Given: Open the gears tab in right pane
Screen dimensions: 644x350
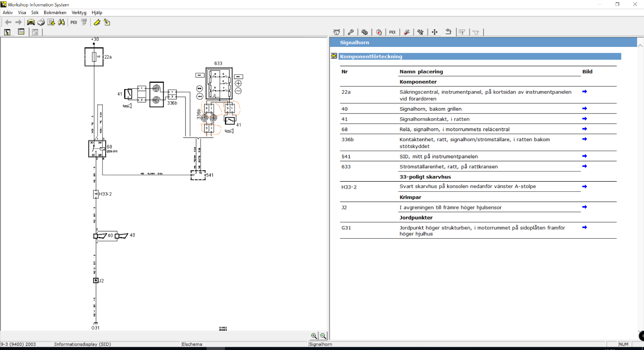Looking at the screenshot, I should [364, 32].
